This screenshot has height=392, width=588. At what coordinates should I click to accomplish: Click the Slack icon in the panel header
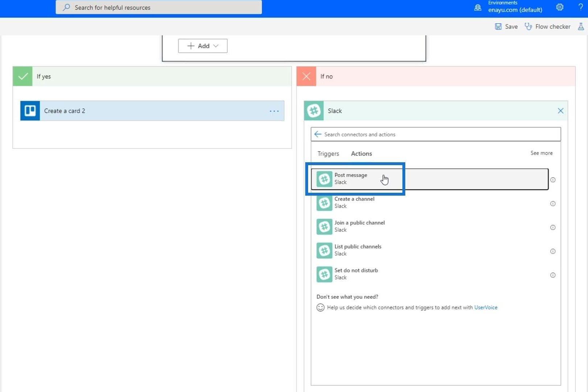(314, 111)
